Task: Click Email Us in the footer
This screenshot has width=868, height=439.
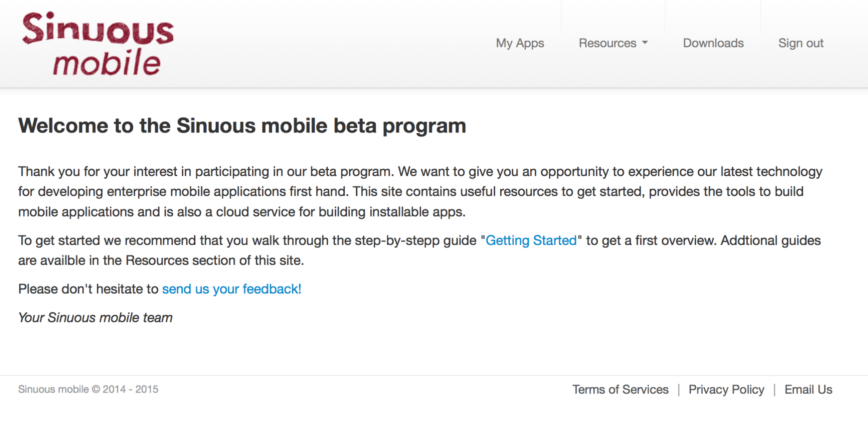Action: 808,389
